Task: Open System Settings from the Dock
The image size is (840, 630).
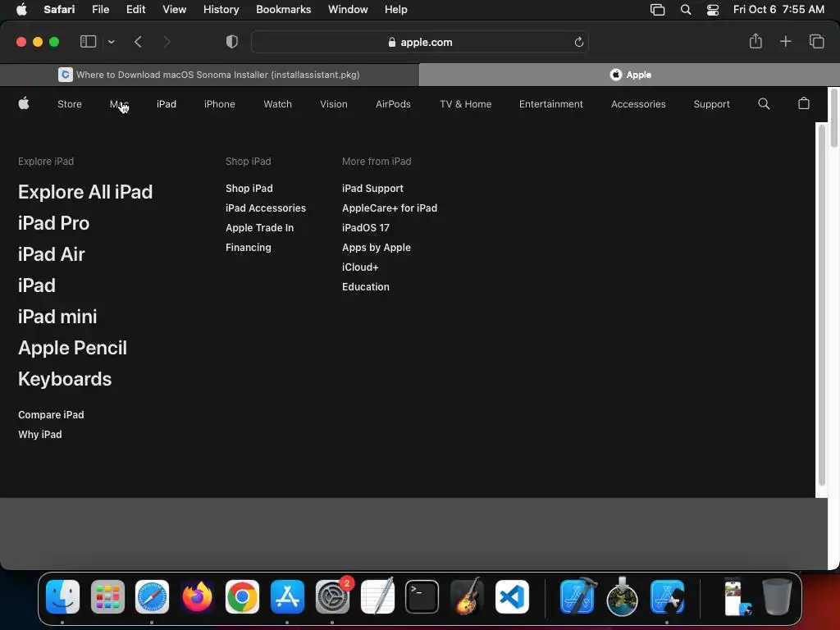Action: [332, 596]
